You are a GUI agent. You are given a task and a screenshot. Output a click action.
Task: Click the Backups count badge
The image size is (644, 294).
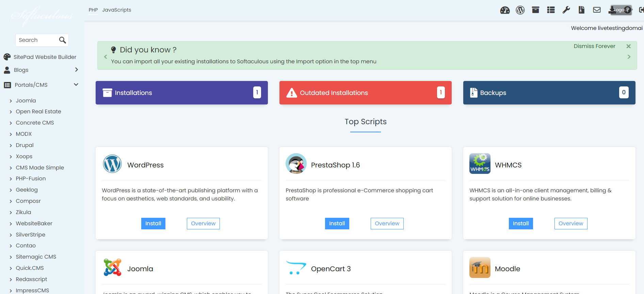pyautogui.click(x=624, y=92)
